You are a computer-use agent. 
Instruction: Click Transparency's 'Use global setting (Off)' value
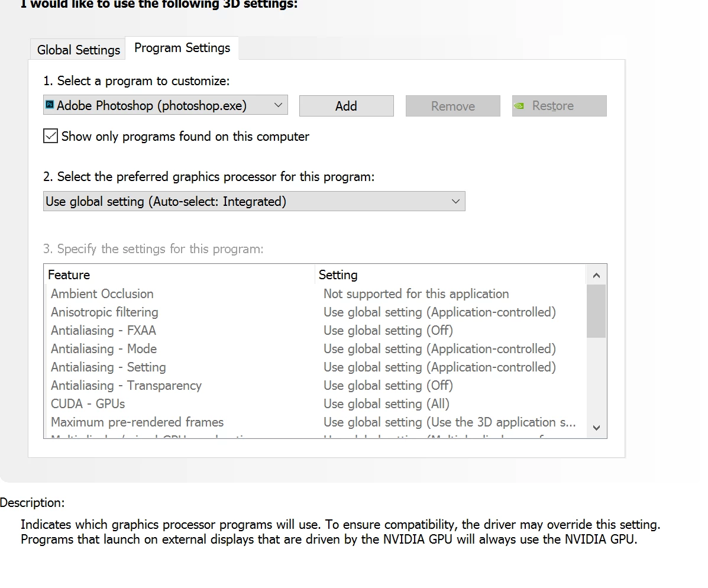(x=389, y=385)
